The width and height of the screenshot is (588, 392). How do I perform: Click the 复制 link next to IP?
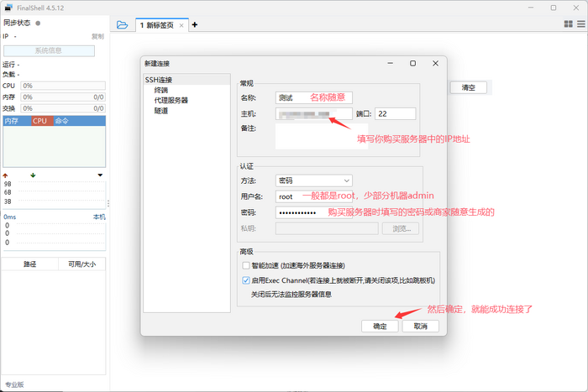(x=97, y=36)
